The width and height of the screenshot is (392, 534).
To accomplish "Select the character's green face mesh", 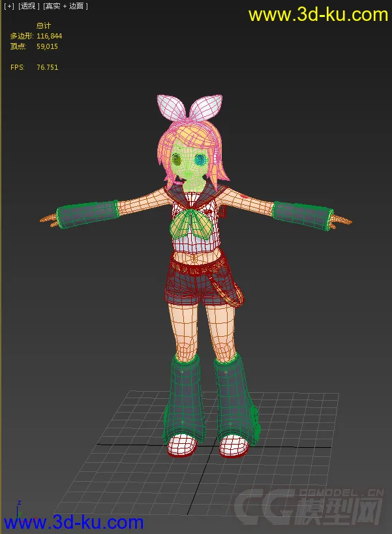I will point(188,166).
